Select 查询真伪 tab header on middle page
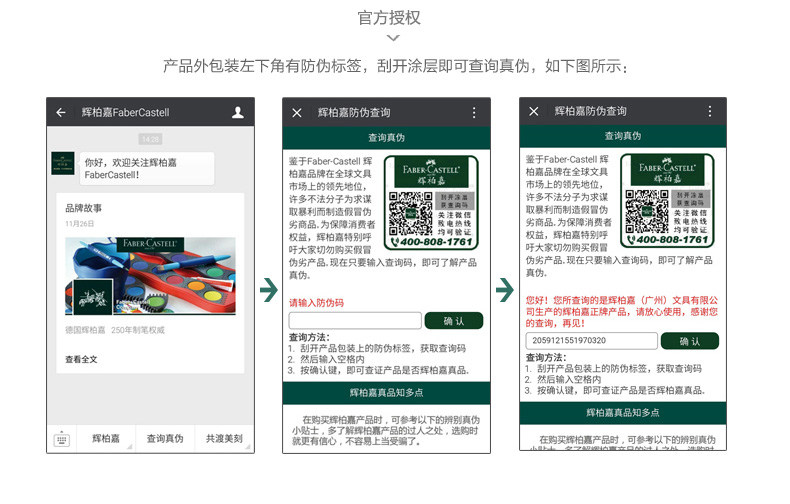Screen dimensions: 790x504 (x=386, y=138)
